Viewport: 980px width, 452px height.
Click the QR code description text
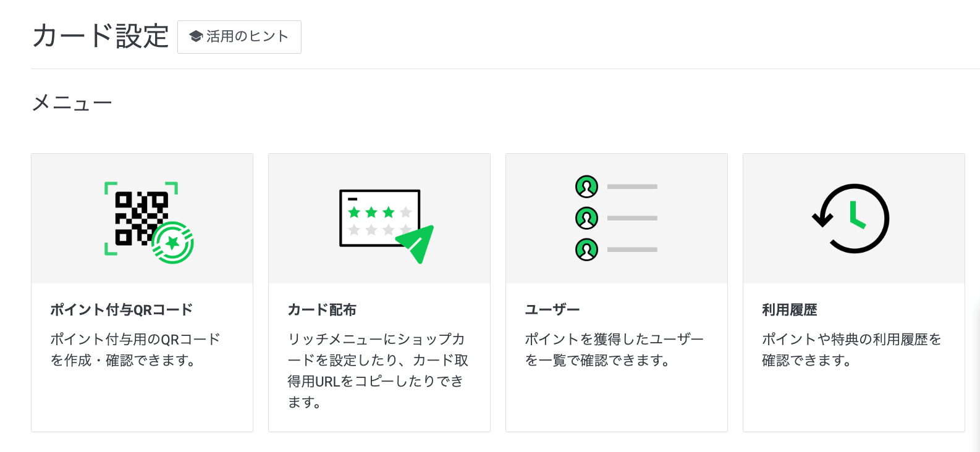point(135,349)
